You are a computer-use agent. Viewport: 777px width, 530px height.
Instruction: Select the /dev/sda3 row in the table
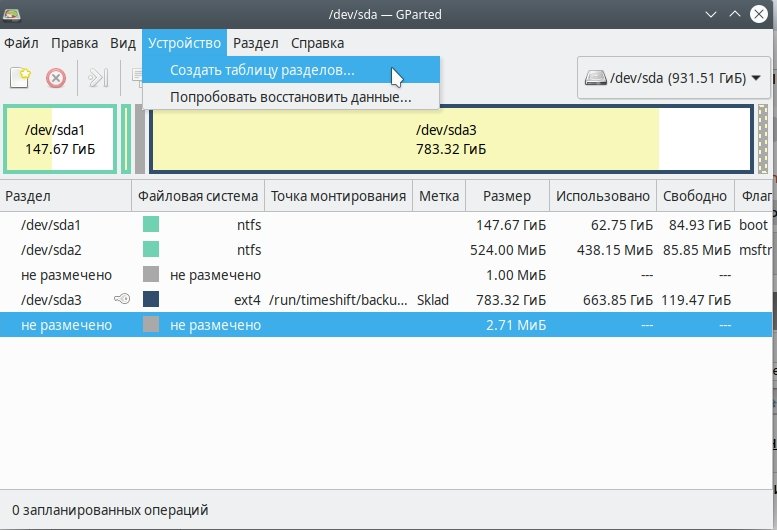[386, 300]
